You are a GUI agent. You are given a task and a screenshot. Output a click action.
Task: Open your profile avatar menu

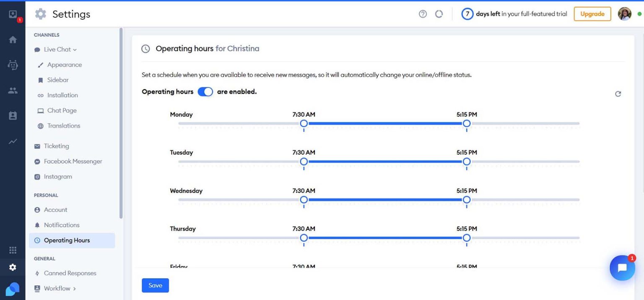[x=625, y=14]
